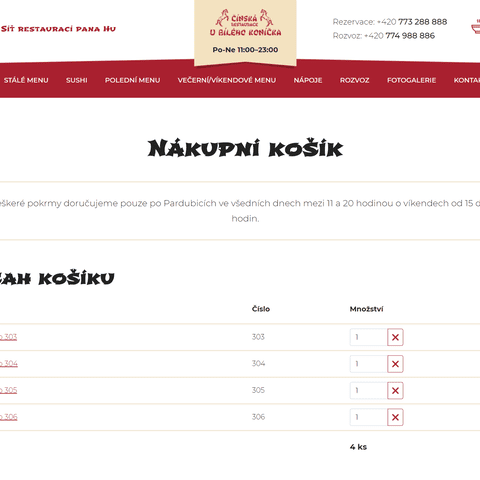The image size is (480, 480).
Task: Delete item 305 using the X icon
Action: tap(395, 390)
